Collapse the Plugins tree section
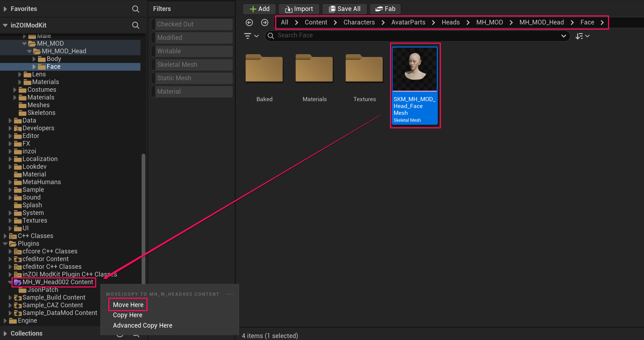This screenshot has width=644, height=340. tap(5, 244)
